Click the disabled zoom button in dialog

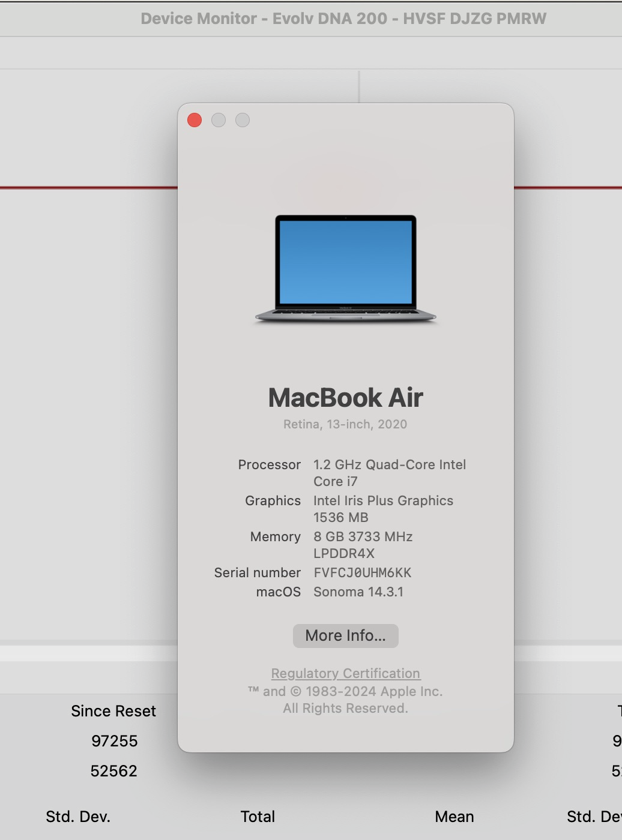243,120
